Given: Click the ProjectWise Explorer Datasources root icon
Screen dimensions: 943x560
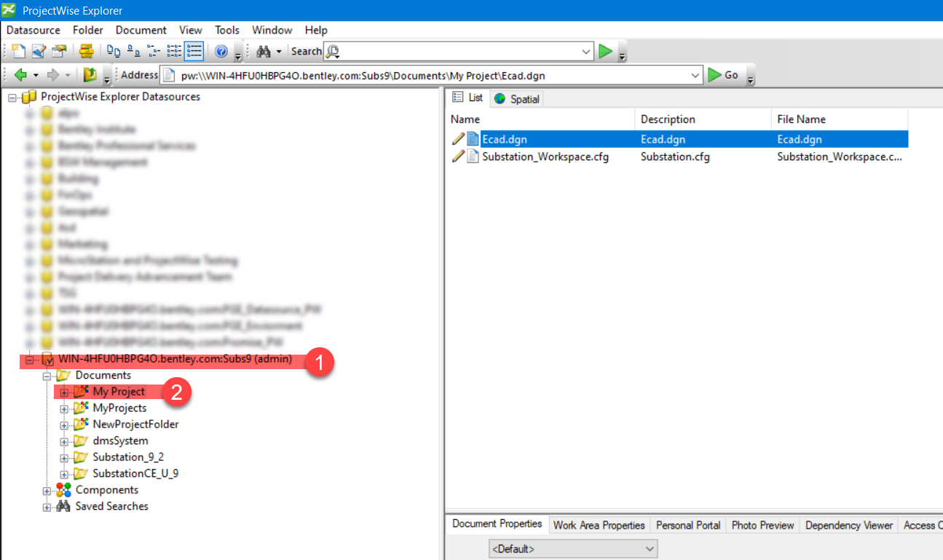Looking at the screenshot, I should tap(29, 97).
